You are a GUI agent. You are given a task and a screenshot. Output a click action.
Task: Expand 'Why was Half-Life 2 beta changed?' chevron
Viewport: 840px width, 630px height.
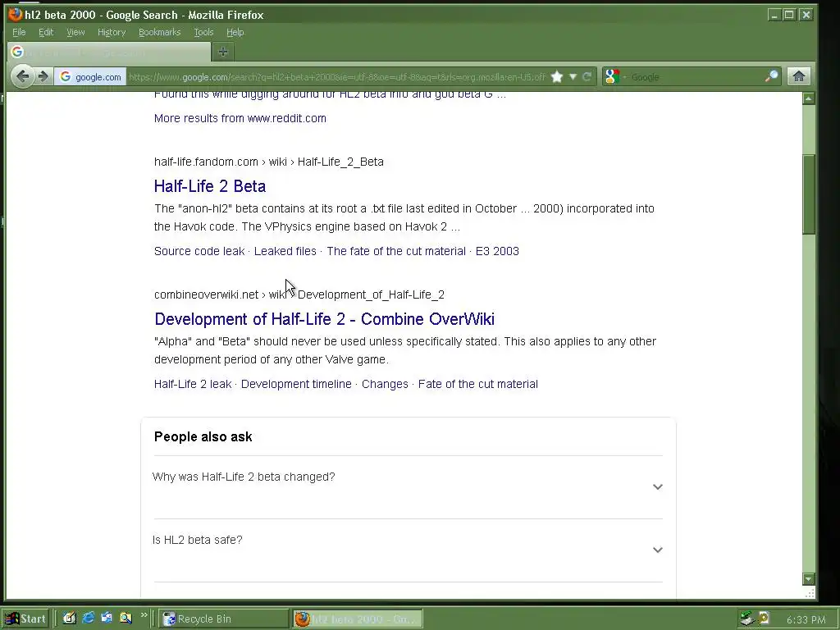(657, 486)
